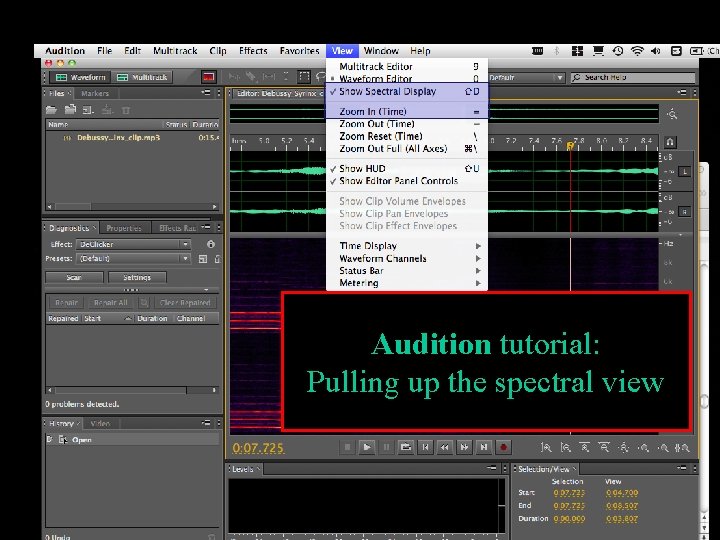720x540 pixels.
Task: Open the Presets (Default) dropdown
Action: pos(133,259)
